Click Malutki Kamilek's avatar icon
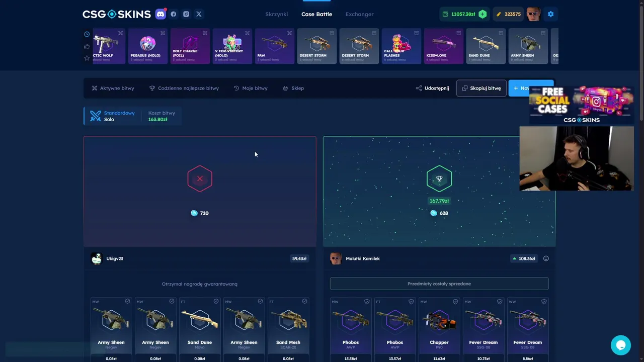Image resolution: width=644 pixels, height=362 pixels. (336, 258)
